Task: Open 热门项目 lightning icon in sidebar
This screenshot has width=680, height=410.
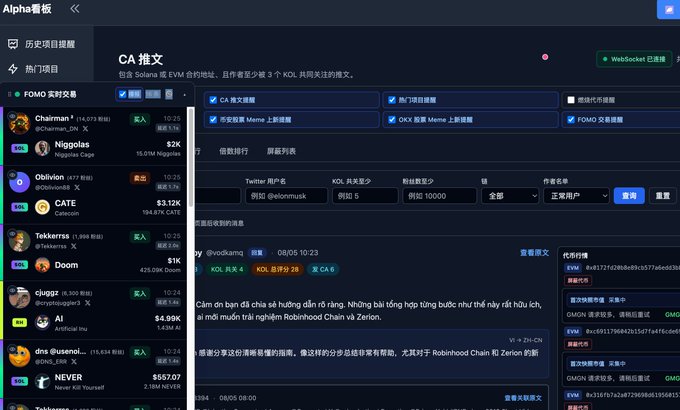Action: (13, 69)
